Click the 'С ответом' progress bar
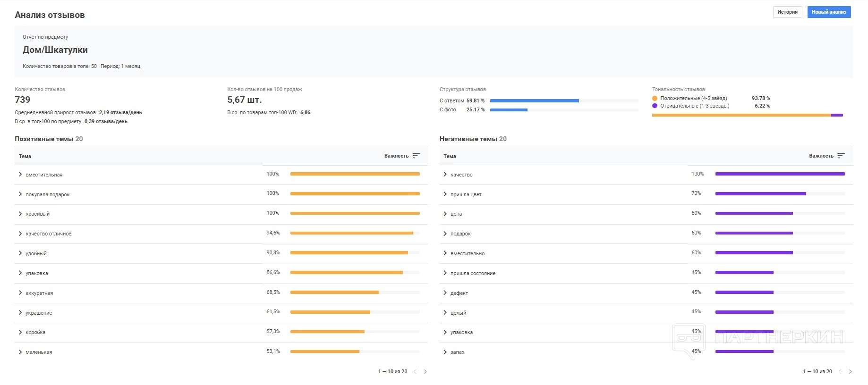Viewport: 868px width, 385px height. click(x=564, y=100)
